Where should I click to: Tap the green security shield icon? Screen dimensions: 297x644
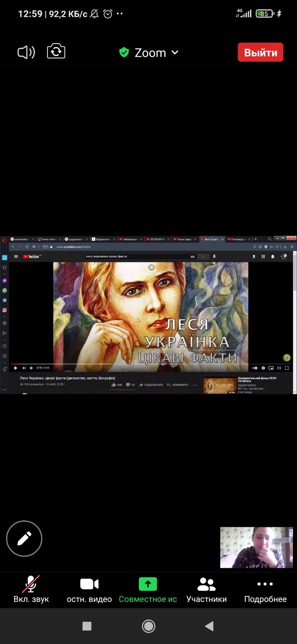pos(124,52)
